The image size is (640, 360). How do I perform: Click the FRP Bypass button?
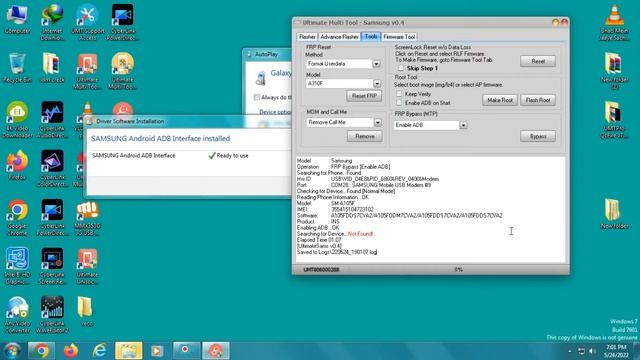pyautogui.click(x=538, y=136)
